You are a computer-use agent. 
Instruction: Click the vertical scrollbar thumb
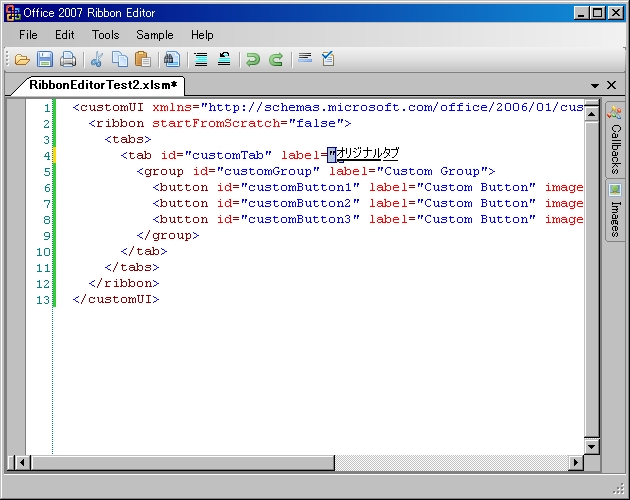tap(591, 280)
